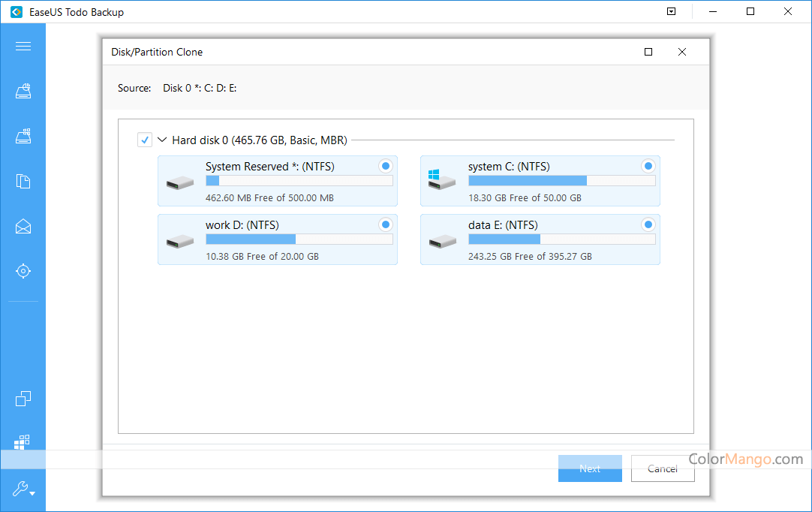This screenshot has height=512, width=812.
Task: Toggle System Reserved partition radio button
Action: (x=385, y=166)
